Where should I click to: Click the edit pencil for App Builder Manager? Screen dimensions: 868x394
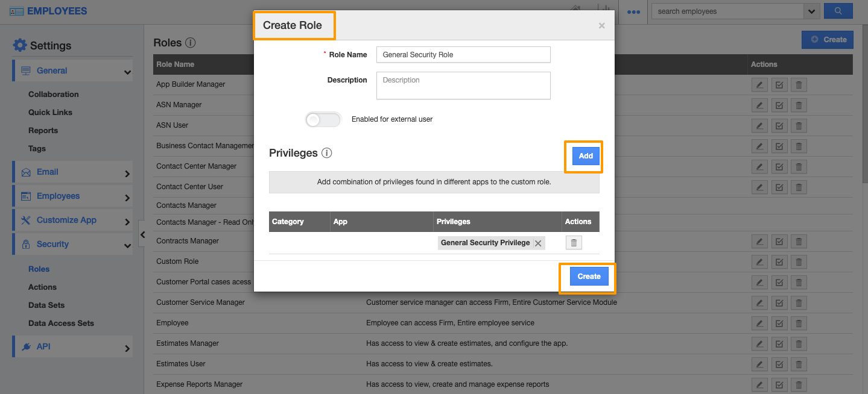coord(759,84)
